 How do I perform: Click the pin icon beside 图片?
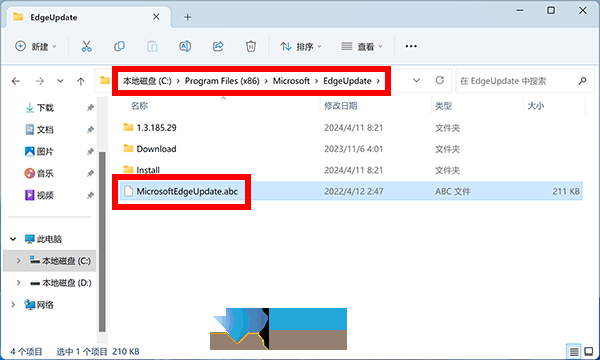(x=90, y=152)
